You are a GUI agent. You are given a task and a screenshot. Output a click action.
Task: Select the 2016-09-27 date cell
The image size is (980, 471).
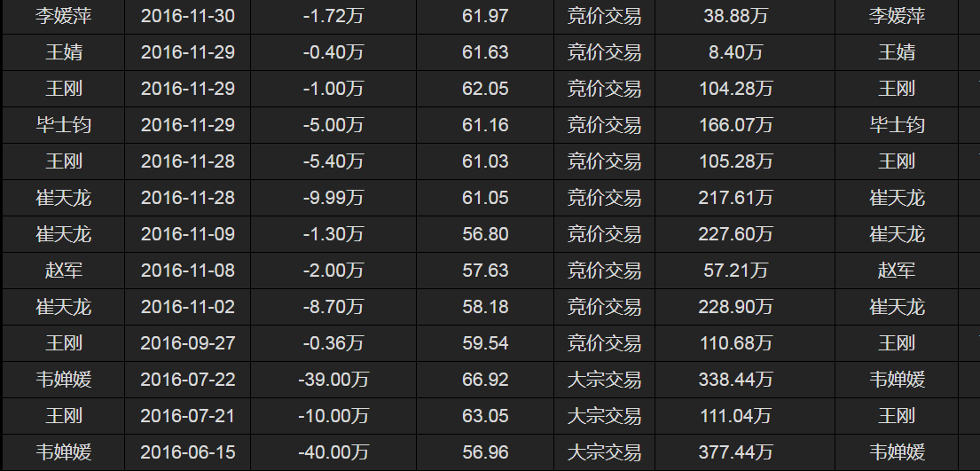coord(188,343)
